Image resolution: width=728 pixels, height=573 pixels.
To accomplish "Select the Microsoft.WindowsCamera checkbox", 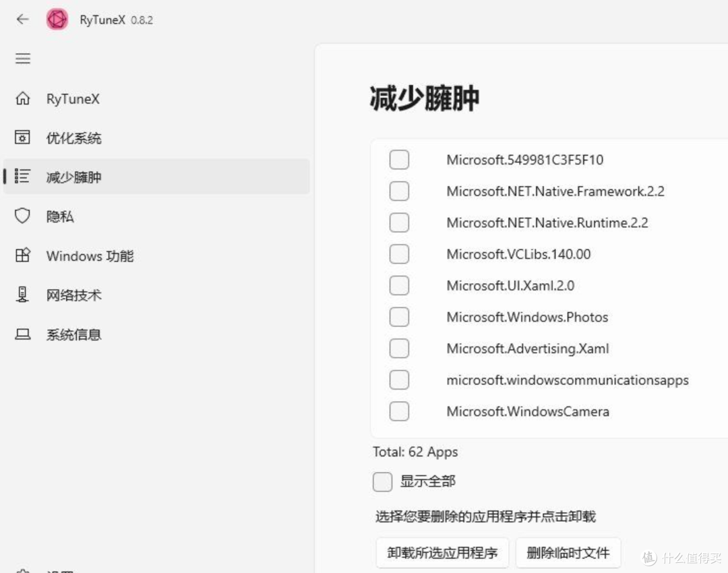I will (399, 411).
